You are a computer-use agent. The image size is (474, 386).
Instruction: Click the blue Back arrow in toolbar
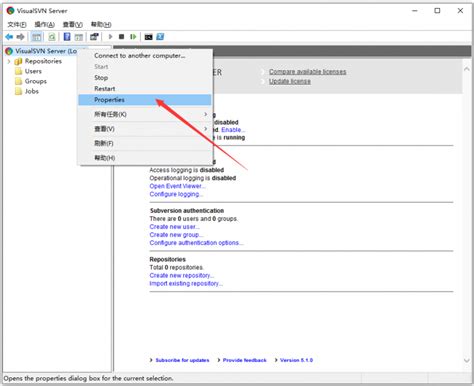click(x=9, y=37)
